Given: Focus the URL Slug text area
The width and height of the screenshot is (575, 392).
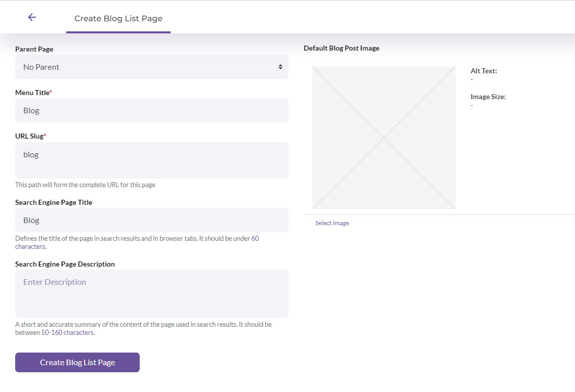Looking at the screenshot, I should point(152,160).
